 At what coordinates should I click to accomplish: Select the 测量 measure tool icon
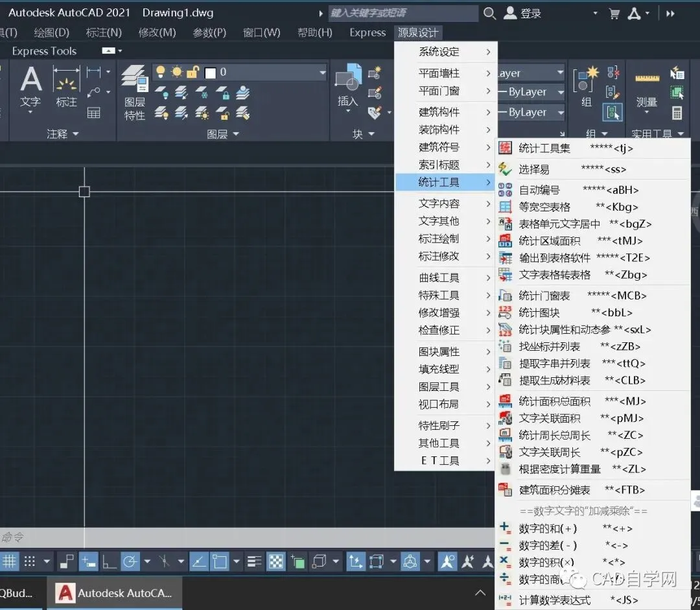[x=646, y=90]
